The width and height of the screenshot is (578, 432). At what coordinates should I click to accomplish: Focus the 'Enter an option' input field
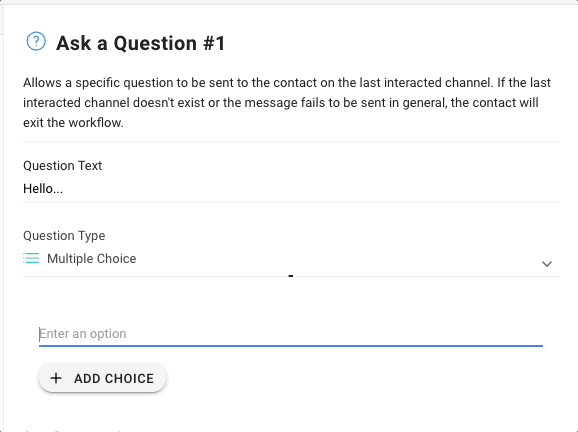(291, 334)
